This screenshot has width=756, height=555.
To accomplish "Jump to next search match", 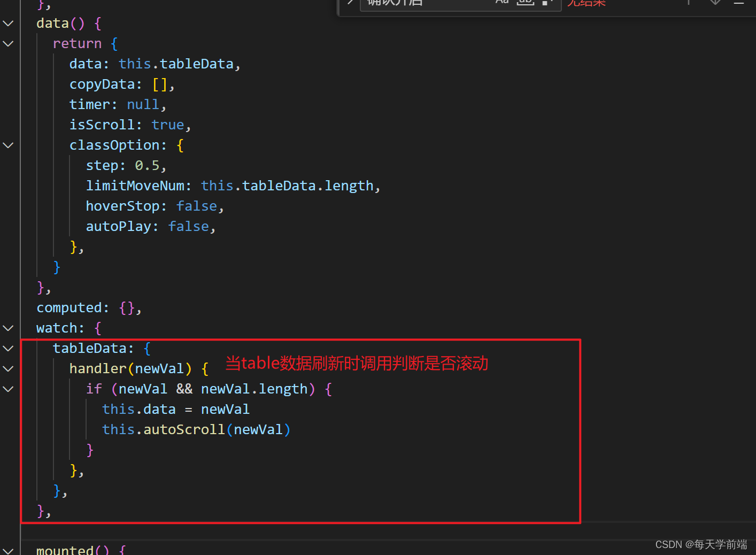I will (715, 3).
